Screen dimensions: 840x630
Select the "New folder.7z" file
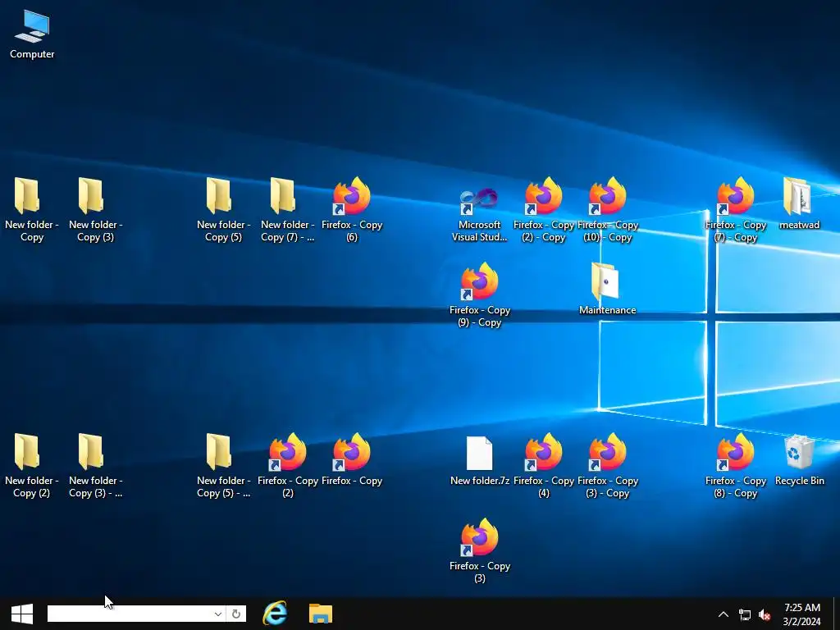point(479,460)
